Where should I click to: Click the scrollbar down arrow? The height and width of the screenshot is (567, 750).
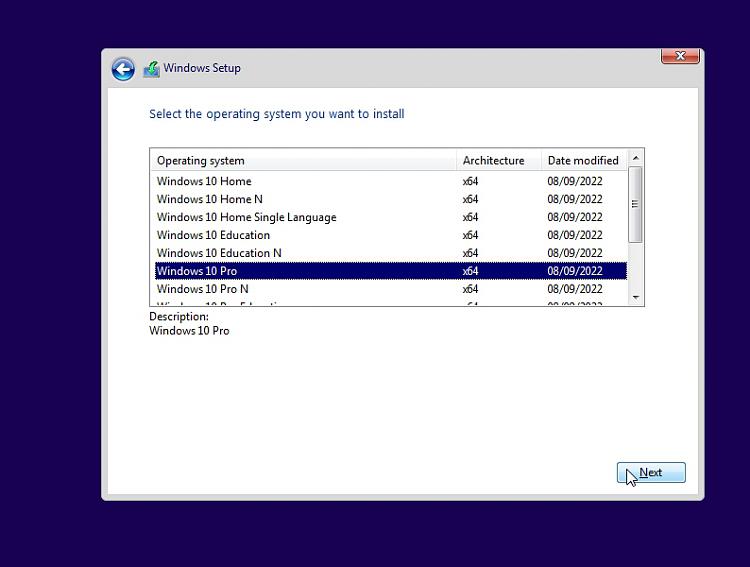[636, 297]
